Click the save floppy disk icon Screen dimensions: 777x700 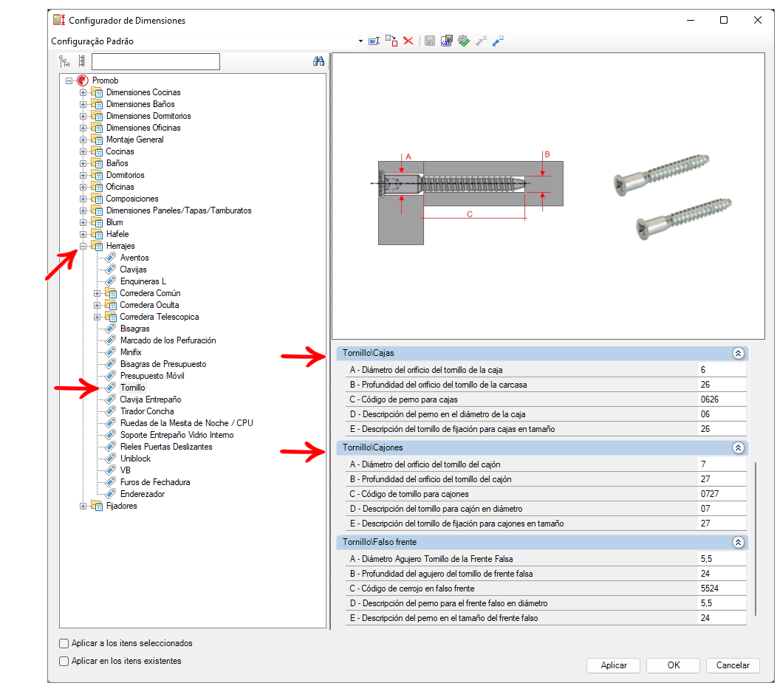(x=430, y=41)
